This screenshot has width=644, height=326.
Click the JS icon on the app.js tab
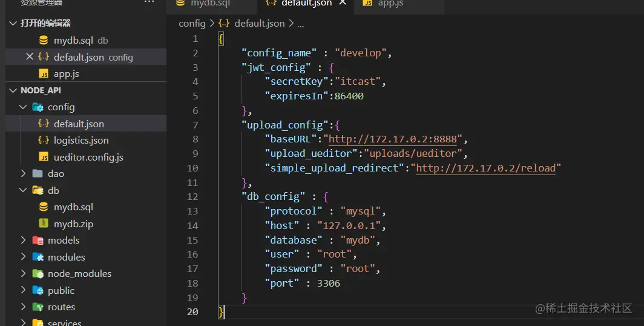point(367,3)
